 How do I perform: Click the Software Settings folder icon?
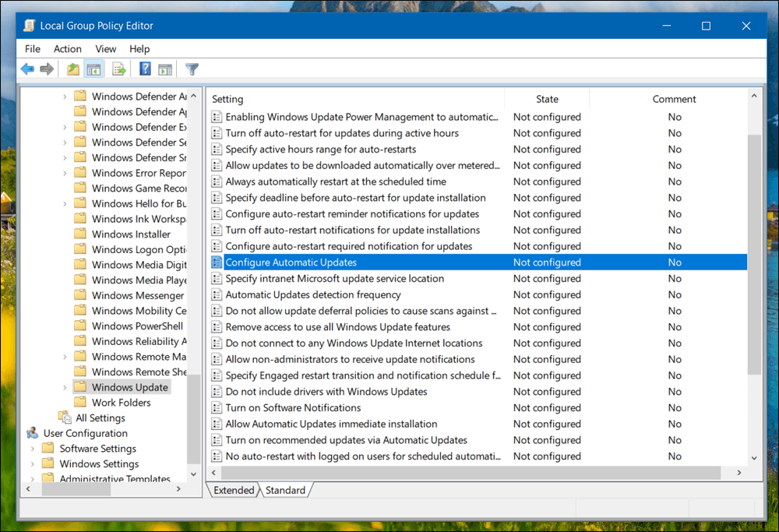click(x=48, y=448)
